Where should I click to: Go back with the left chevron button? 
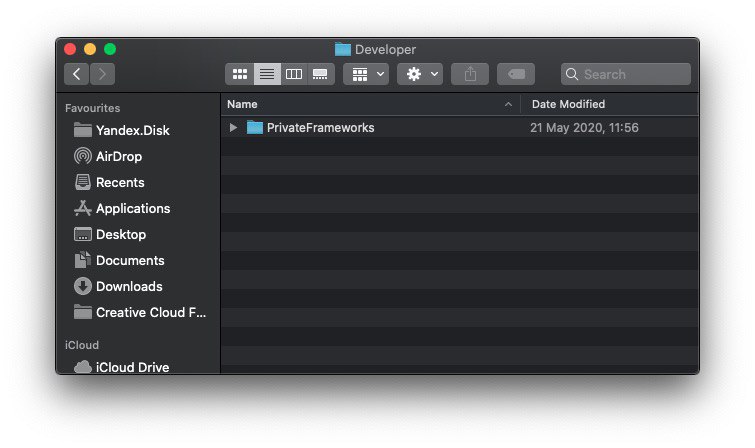(77, 74)
